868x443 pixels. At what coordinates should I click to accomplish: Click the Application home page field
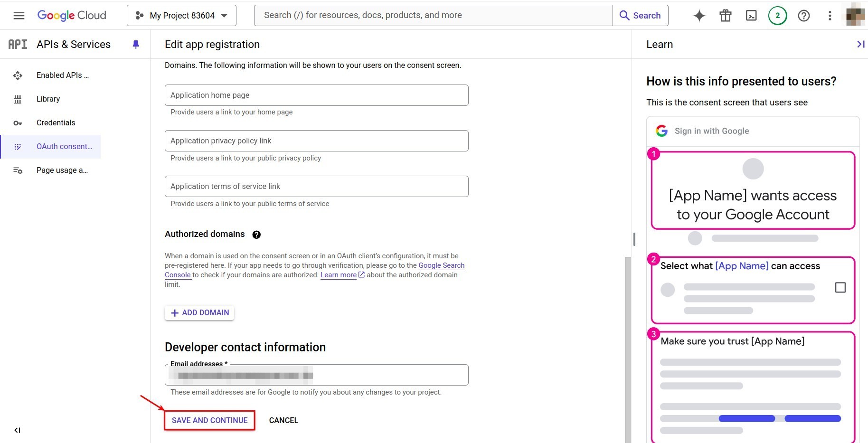coord(316,95)
